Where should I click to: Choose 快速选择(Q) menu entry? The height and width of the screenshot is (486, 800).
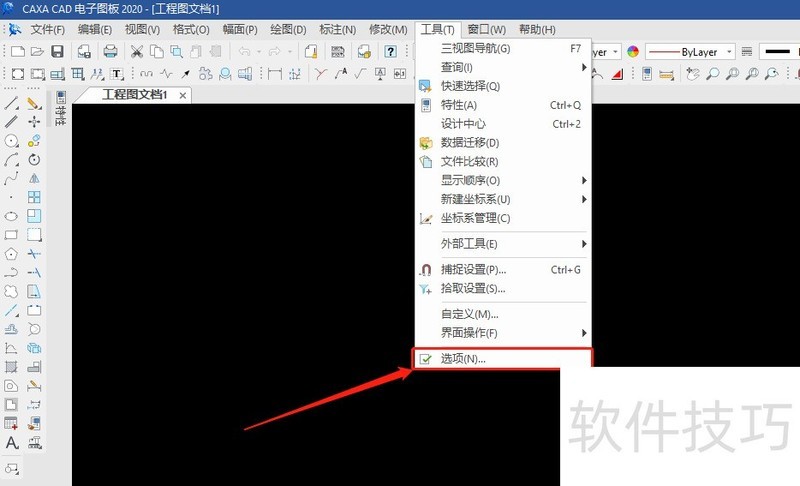click(x=503, y=86)
